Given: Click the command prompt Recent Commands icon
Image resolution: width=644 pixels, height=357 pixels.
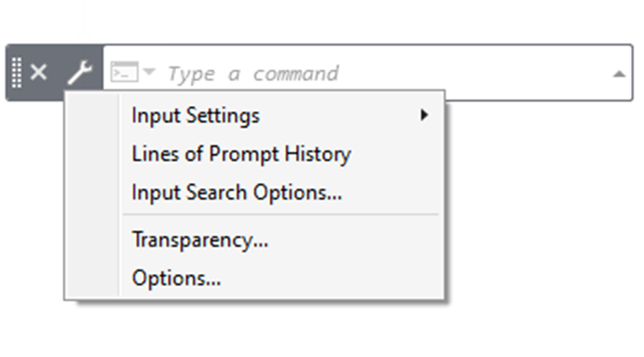Looking at the screenshot, I should tap(125, 72).
